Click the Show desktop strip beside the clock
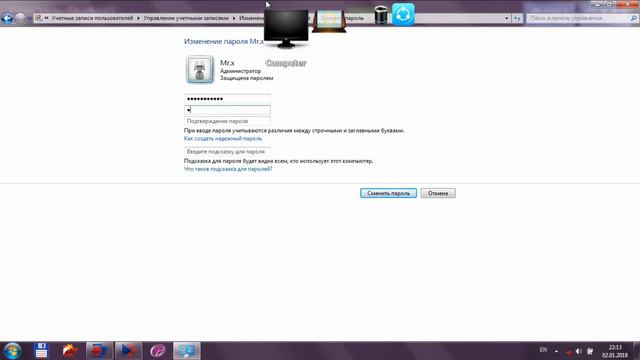The width and height of the screenshot is (640, 360). 637,351
